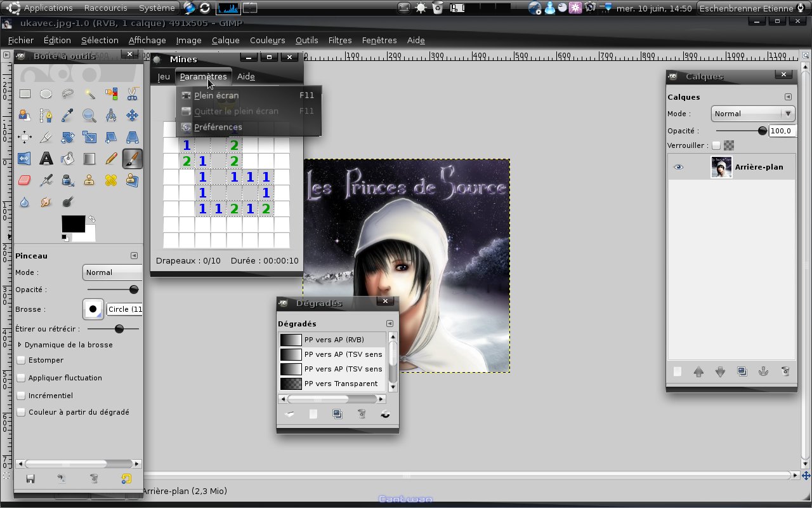
Task: Activate the Eraser tool
Action: tap(25, 180)
